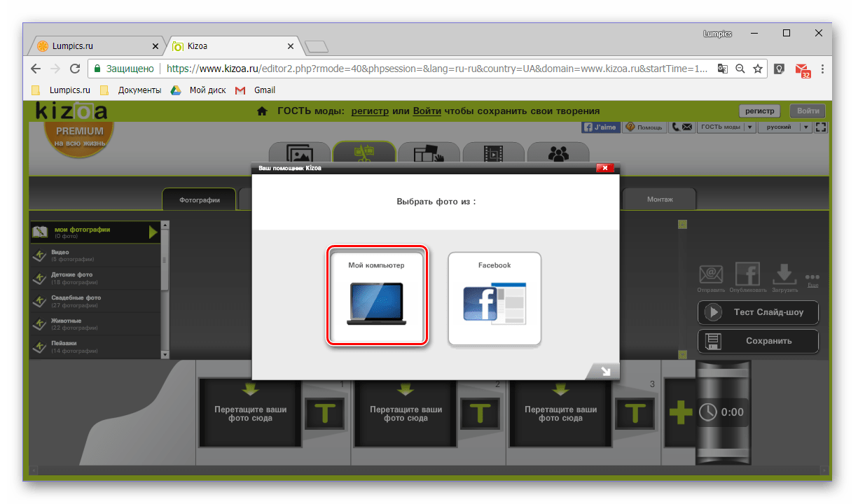Click the Gmail extension icon with badge

[802, 69]
